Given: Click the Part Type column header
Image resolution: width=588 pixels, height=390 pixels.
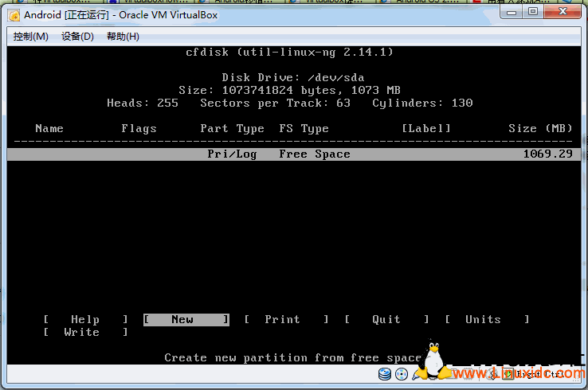Looking at the screenshot, I should point(232,129).
